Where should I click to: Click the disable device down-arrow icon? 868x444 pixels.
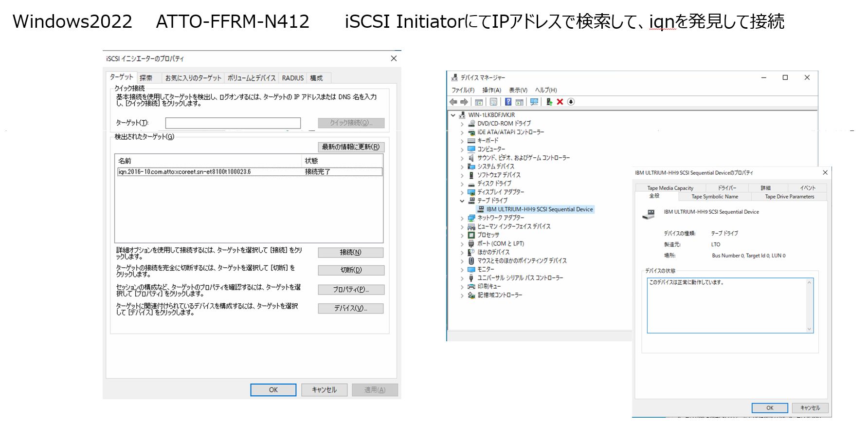(571, 102)
